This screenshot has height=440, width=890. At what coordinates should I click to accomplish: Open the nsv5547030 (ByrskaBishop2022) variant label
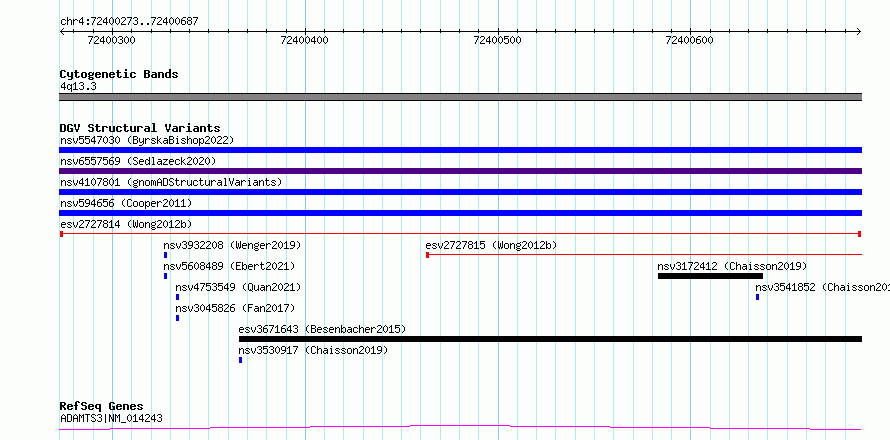coord(147,140)
